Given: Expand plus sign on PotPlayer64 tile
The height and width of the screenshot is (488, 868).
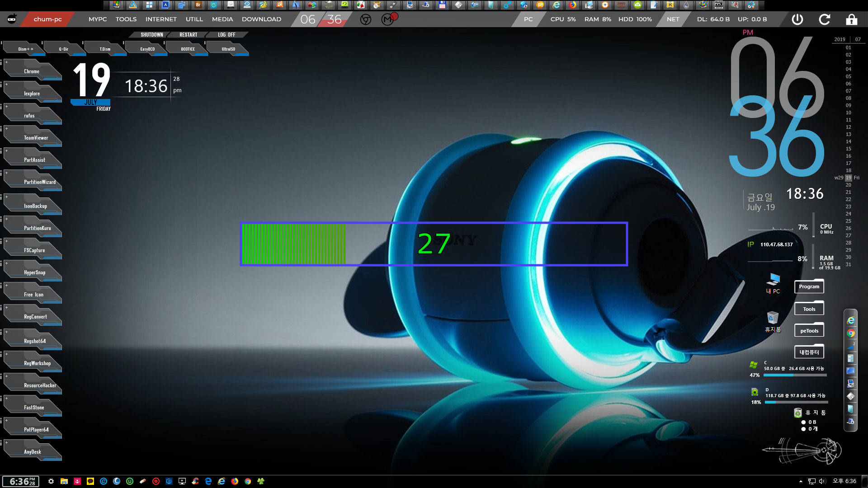Looking at the screenshot, I should point(6,421).
